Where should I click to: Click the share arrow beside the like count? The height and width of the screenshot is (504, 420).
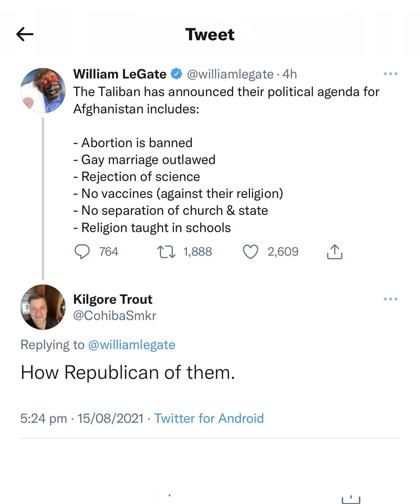click(x=335, y=251)
